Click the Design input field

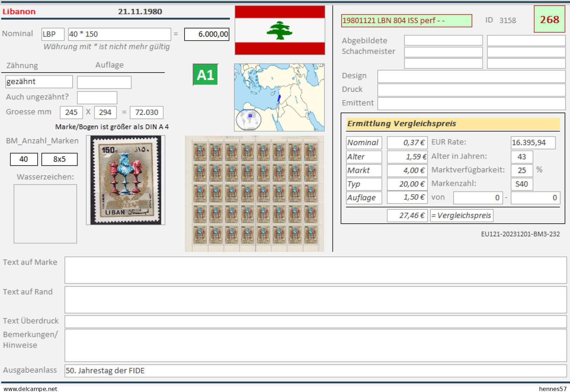point(471,76)
